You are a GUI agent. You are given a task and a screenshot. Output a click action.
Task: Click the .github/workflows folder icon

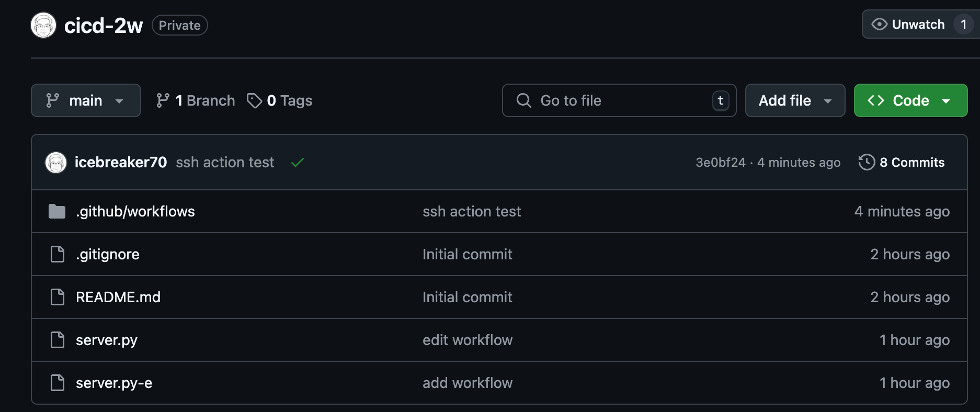point(57,211)
